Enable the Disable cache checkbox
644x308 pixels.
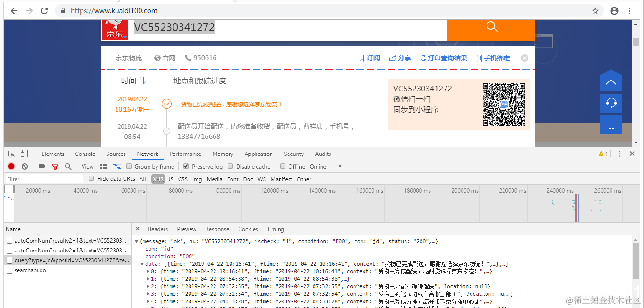pos(231,166)
